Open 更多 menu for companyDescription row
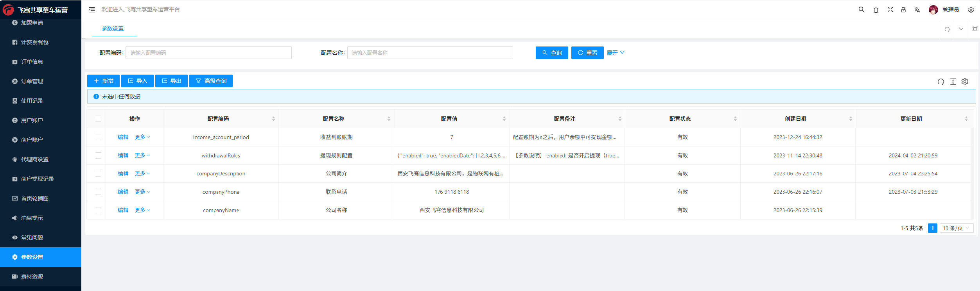The height and width of the screenshot is (291, 980). coord(142,173)
